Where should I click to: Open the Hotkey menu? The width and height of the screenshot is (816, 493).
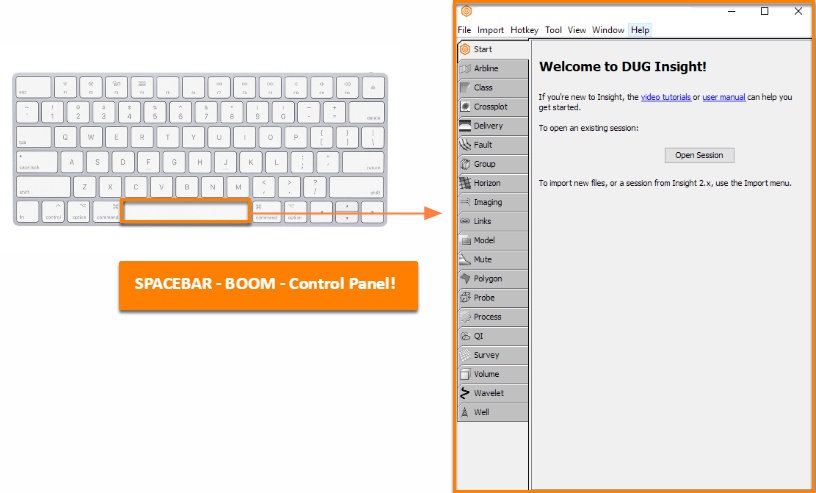pyautogui.click(x=524, y=30)
